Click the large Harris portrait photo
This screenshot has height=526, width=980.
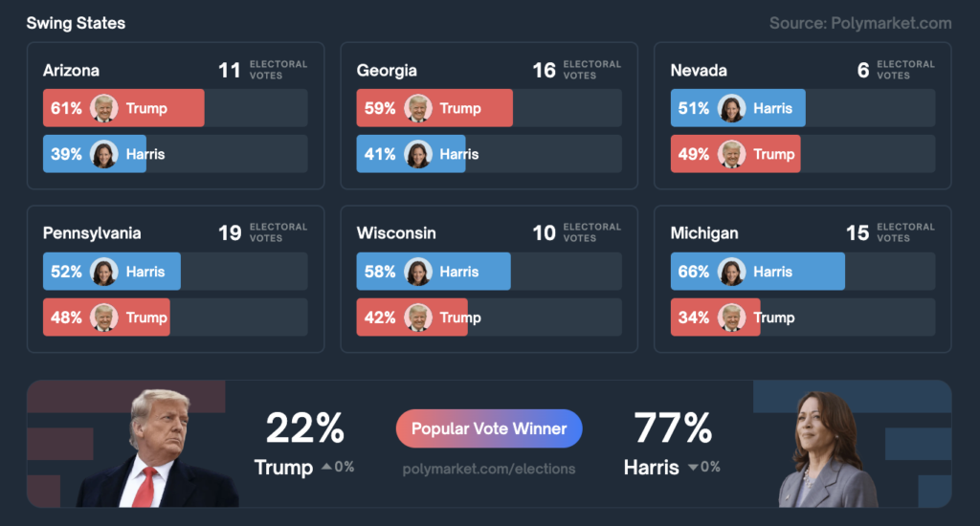828,449
